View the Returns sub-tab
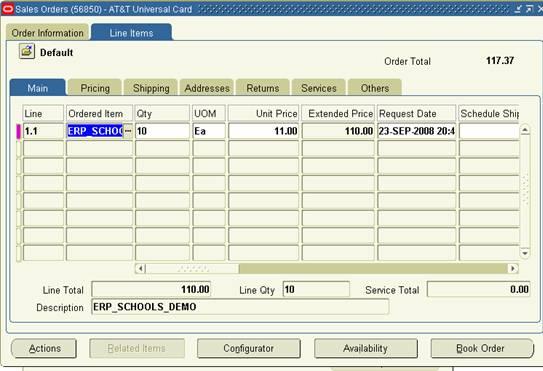This screenshot has width=543, height=371. tap(263, 88)
